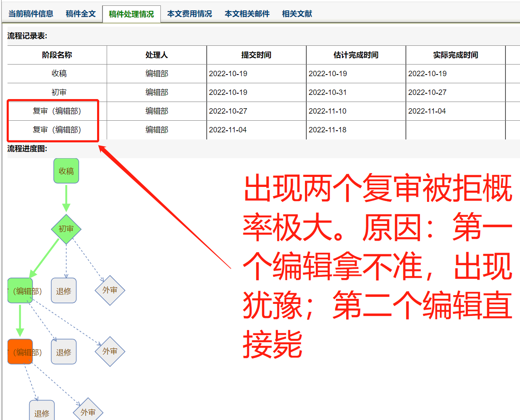Click the green 编辑部 flowchart node
Screen dimensions: 520x420
(20, 291)
